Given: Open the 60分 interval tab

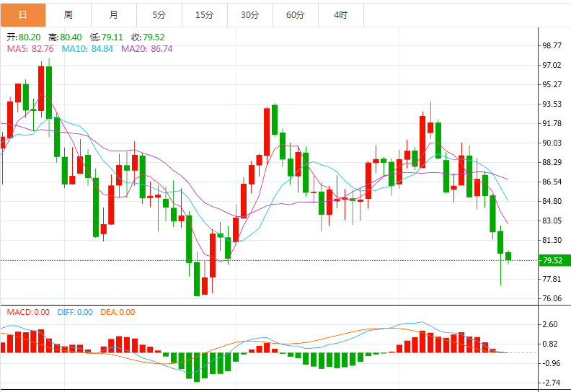Looking at the screenshot, I should 296,15.
